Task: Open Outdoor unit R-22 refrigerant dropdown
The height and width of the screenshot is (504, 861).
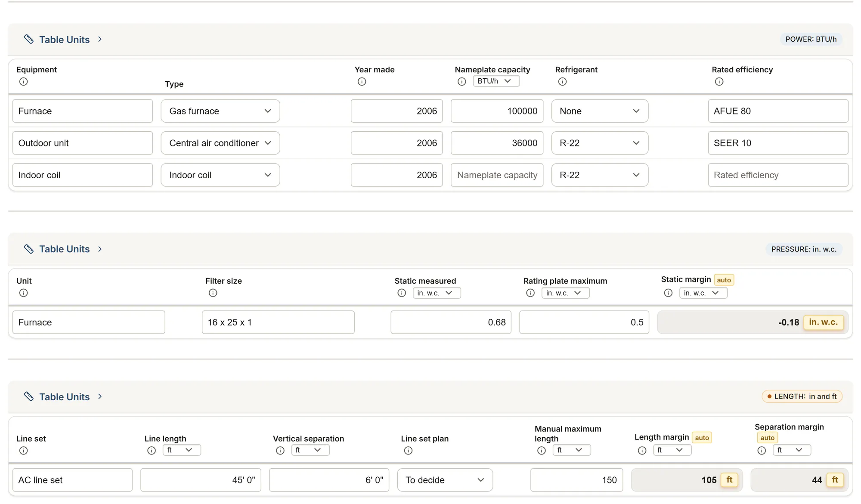Action: click(600, 143)
